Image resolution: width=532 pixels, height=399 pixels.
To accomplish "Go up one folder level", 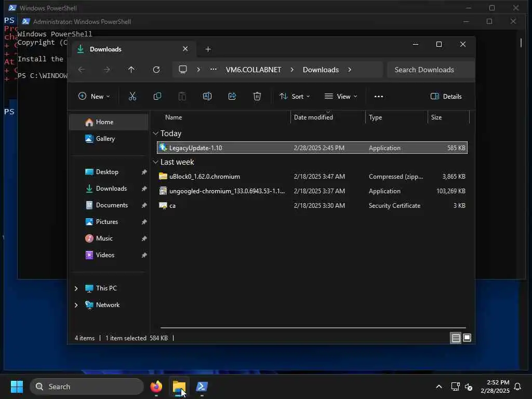I will point(131,70).
